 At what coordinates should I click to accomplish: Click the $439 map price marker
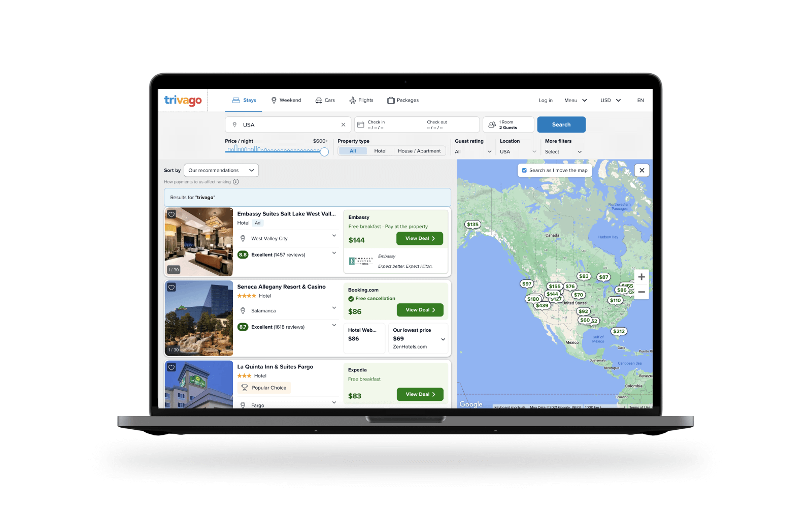(542, 305)
